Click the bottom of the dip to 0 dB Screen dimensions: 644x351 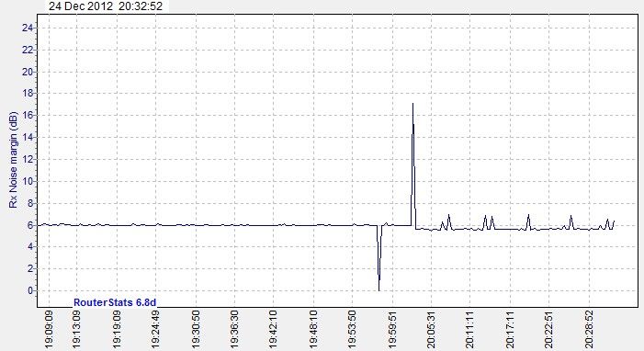378,289
